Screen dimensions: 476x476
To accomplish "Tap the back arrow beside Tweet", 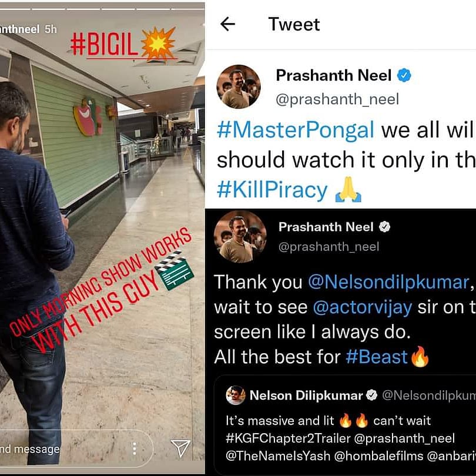I will [227, 24].
